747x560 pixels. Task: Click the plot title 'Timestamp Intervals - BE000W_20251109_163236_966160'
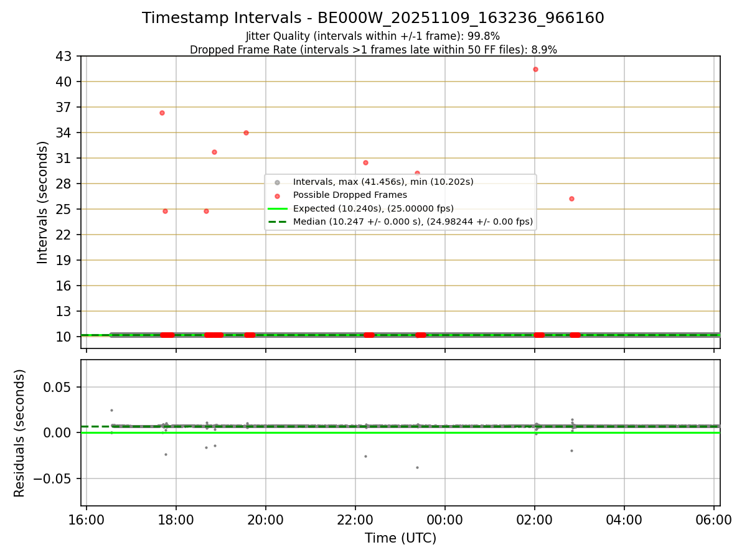373,18
